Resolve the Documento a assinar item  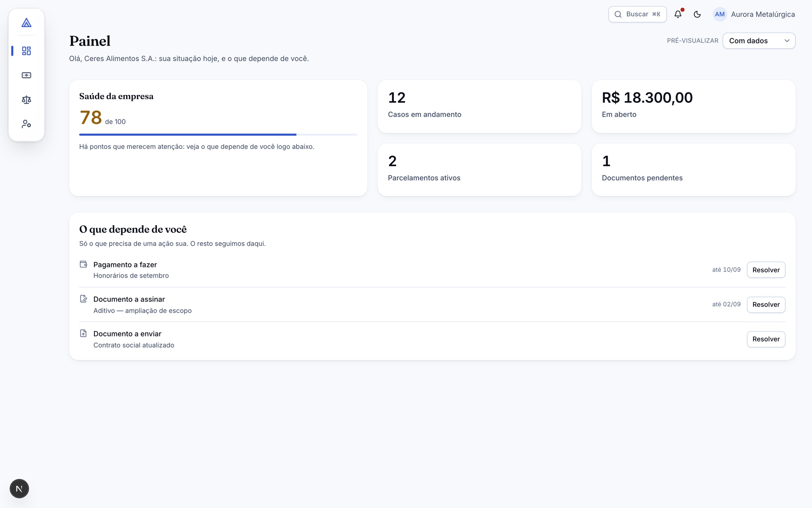click(x=766, y=304)
